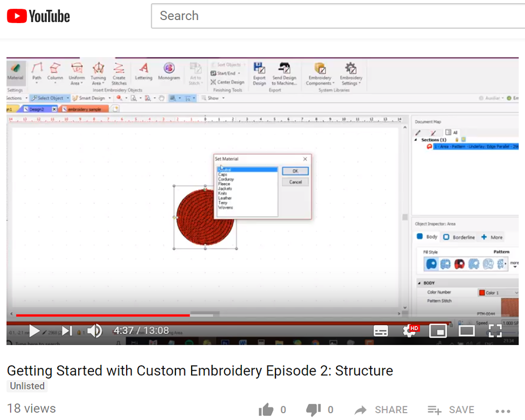Select the Path embroidery tool
This screenshot has width=525, height=420.
click(x=37, y=72)
